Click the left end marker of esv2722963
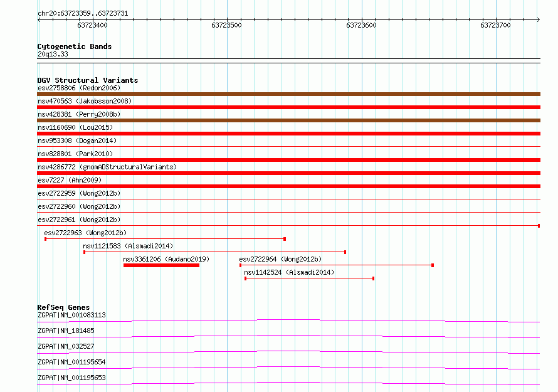Viewport: 558px width, 392px height. coord(46,239)
